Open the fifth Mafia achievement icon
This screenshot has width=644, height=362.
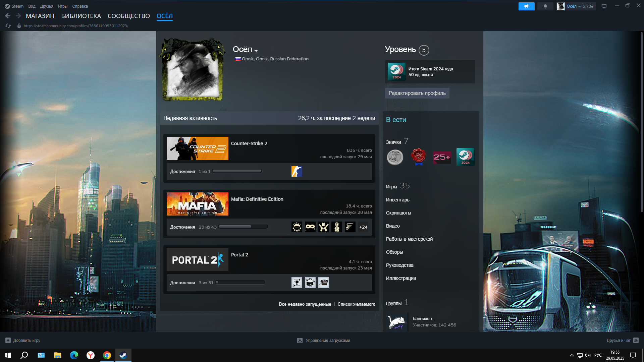(350, 227)
